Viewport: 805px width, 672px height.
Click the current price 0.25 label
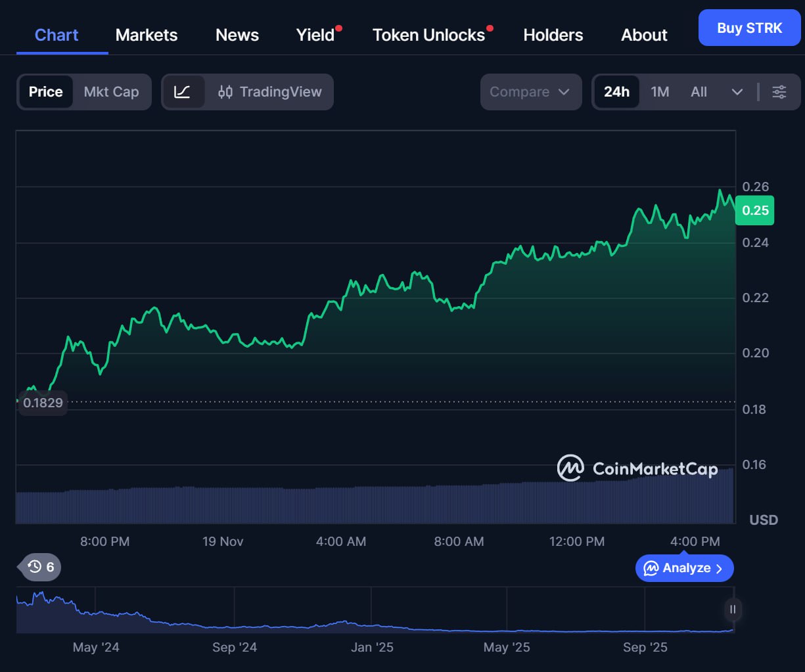click(754, 210)
